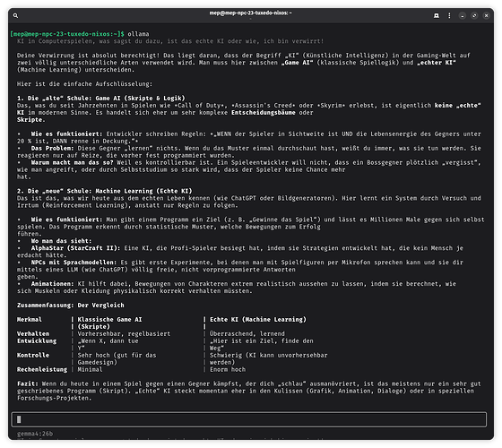Image resolution: width=502 pixels, height=448 pixels.
Task: Click table row label 'Rechenleistung'
Action: pyautogui.click(x=42, y=369)
